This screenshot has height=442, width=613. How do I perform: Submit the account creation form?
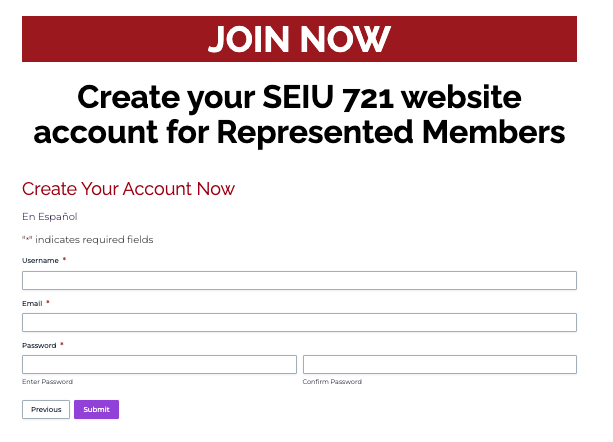point(96,409)
